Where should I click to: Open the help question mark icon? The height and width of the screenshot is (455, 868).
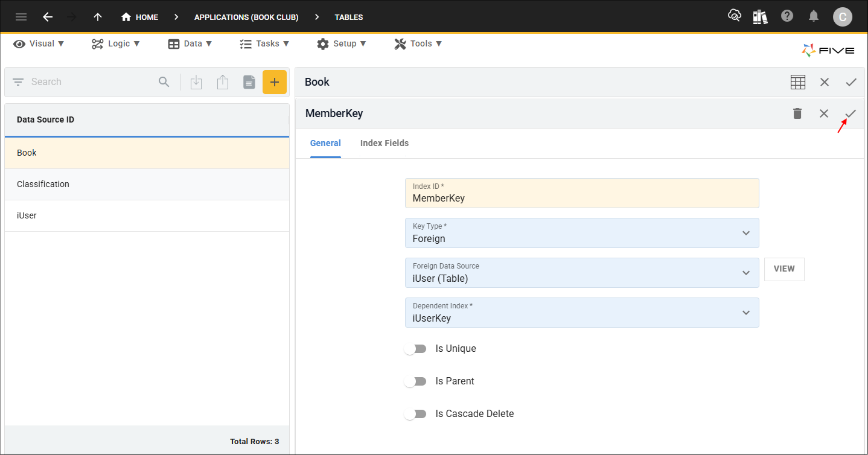787,16
